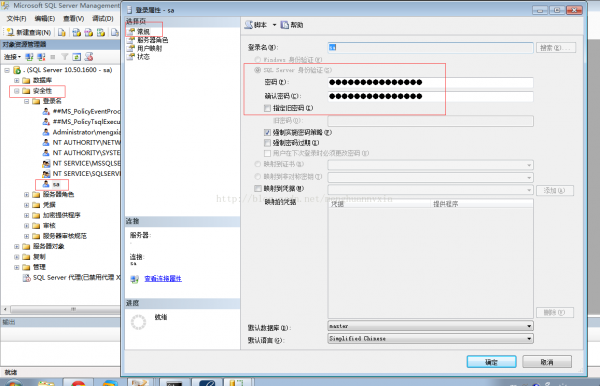This screenshot has width=600, height=386.
Task: Open the dropdown arrow next to 脚本
Action: pos(274,25)
